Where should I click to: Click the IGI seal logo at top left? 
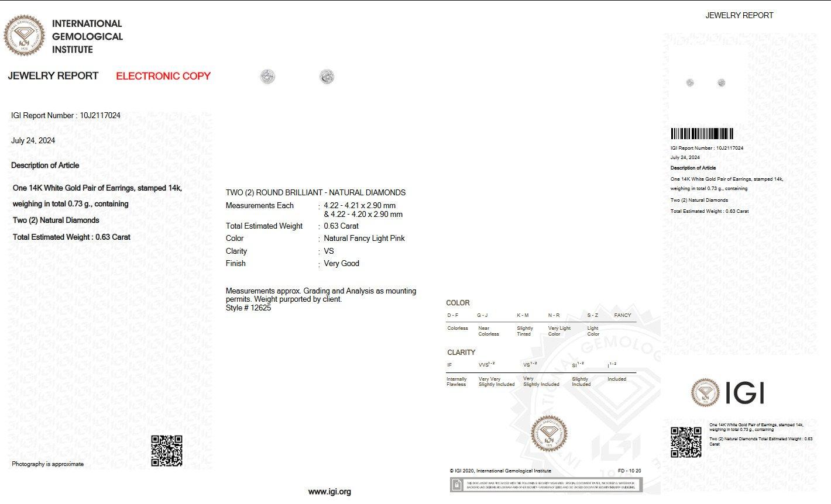(25, 36)
